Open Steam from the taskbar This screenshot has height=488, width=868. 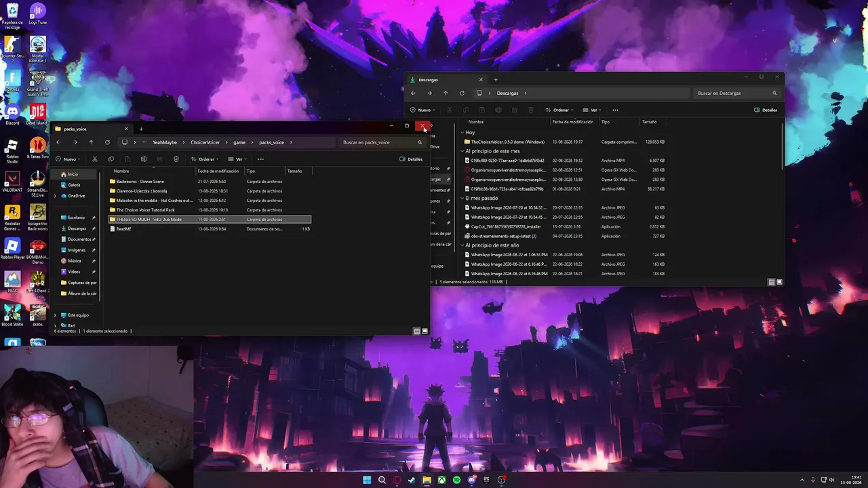(x=412, y=480)
